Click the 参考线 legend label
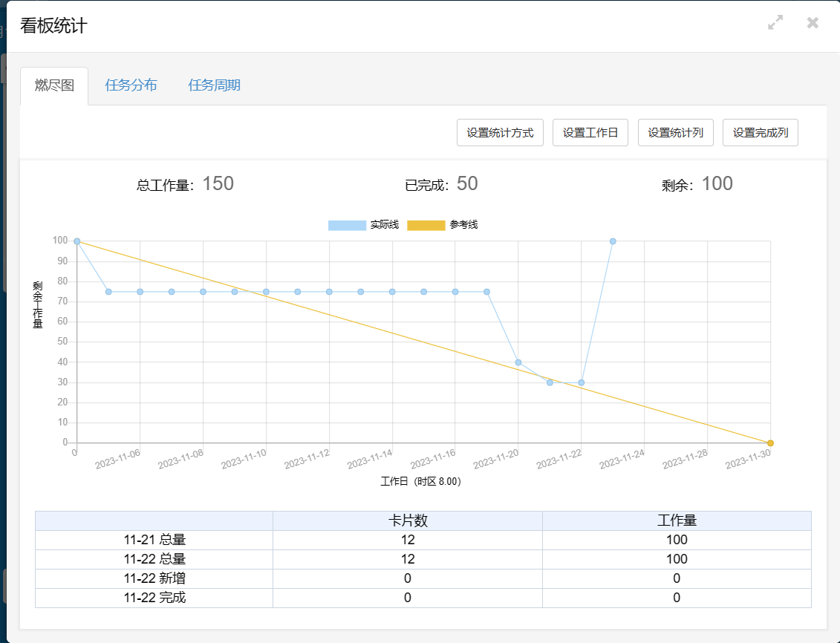840x643 pixels. tap(463, 225)
